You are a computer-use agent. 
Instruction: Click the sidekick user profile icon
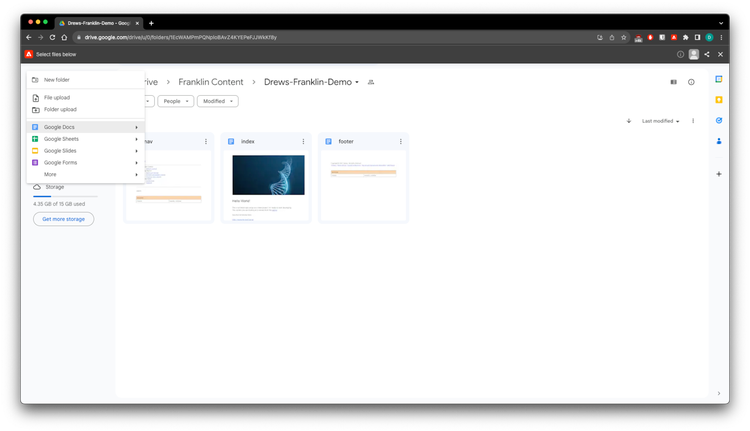(x=694, y=55)
